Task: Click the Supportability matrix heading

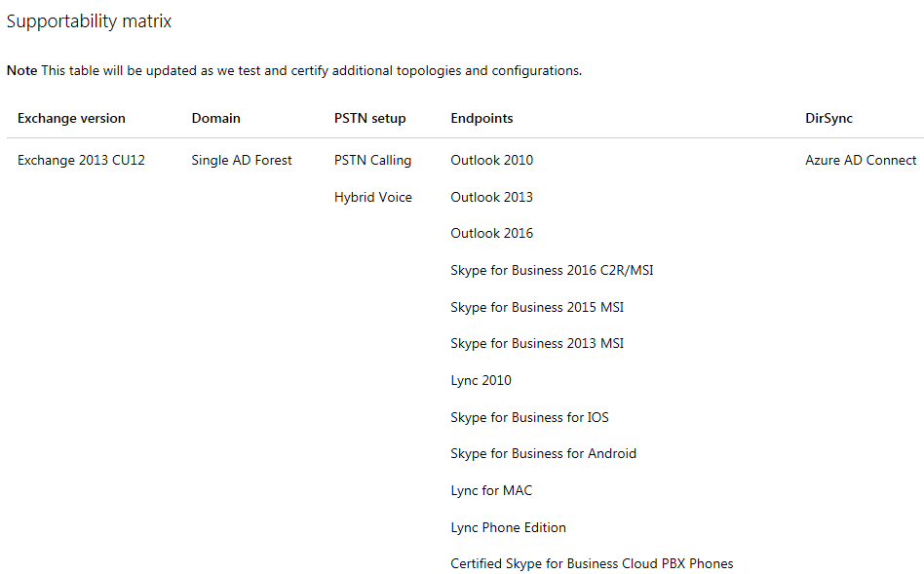Action: (89, 21)
